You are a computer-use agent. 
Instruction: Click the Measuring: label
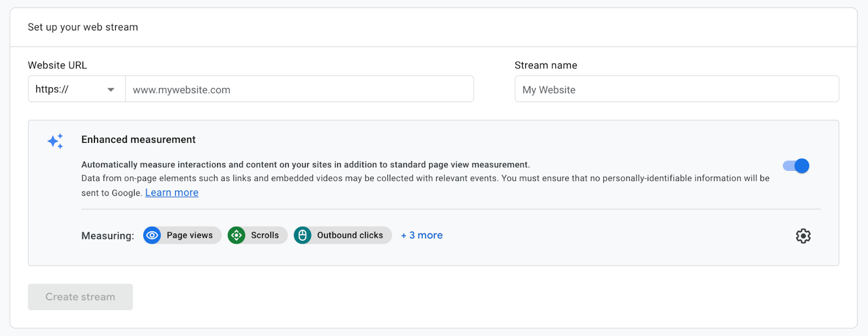pyautogui.click(x=107, y=236)
